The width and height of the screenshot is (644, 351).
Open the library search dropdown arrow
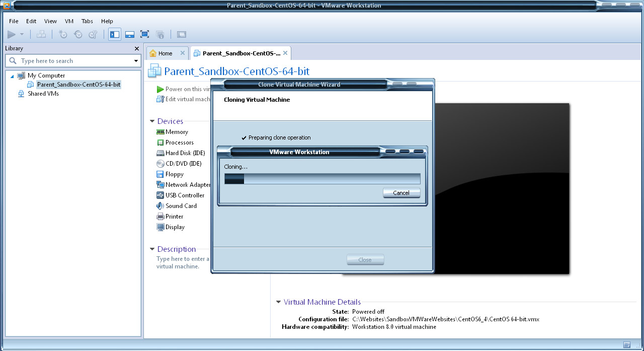pos(136,61)
